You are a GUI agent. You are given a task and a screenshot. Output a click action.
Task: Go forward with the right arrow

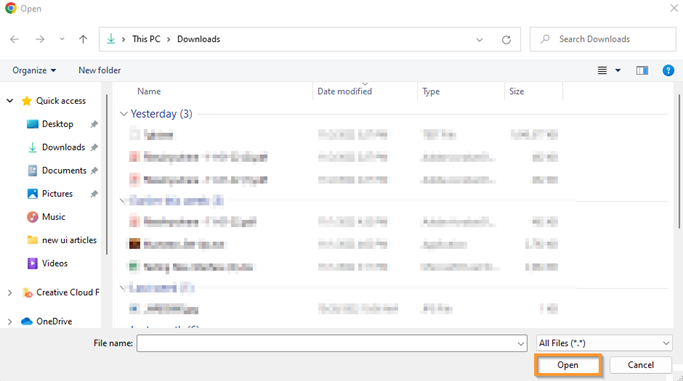tap(40, 39)
